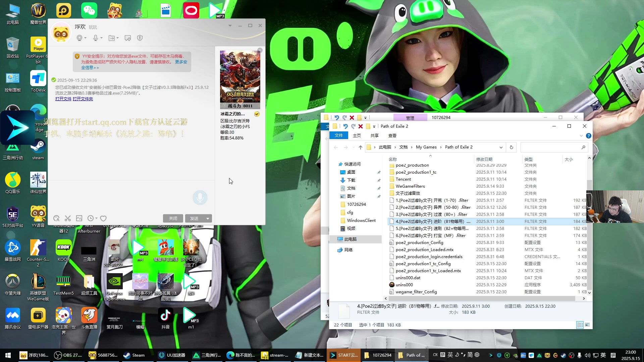Select the unins000 application file

pyautogui.click(x=404, y=285)
